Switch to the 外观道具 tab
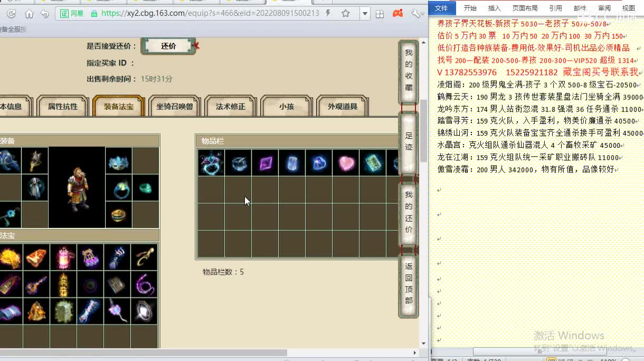 click(343, 107)
